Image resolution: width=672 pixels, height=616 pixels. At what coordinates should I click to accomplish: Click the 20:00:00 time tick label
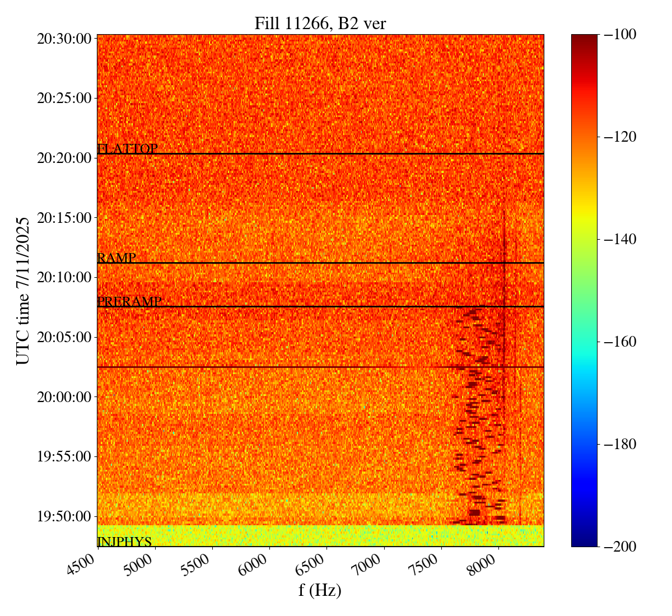pyautogui.click(x=64, y=397)
